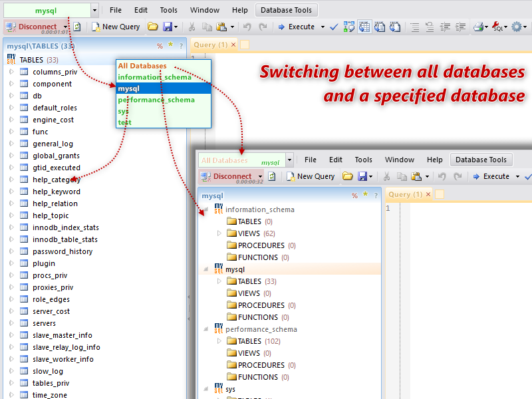Click the refresh icon next to Disconnect in the top window

coord(77,27)
